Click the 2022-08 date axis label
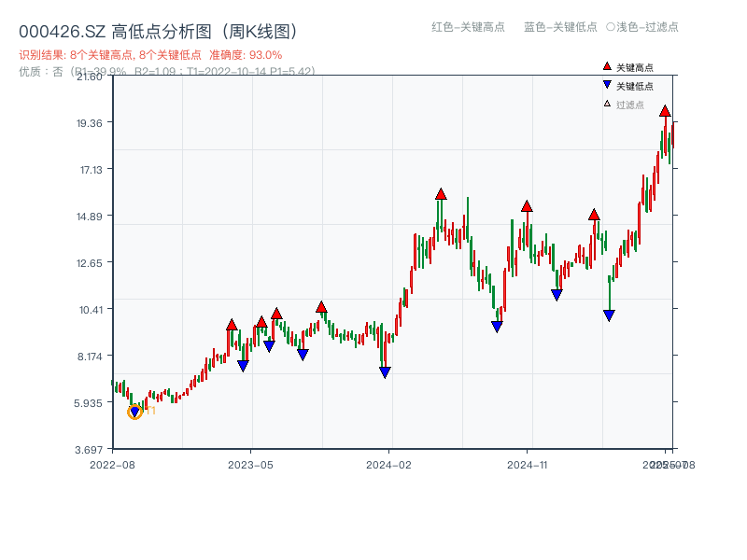 (x=112, y=465)
